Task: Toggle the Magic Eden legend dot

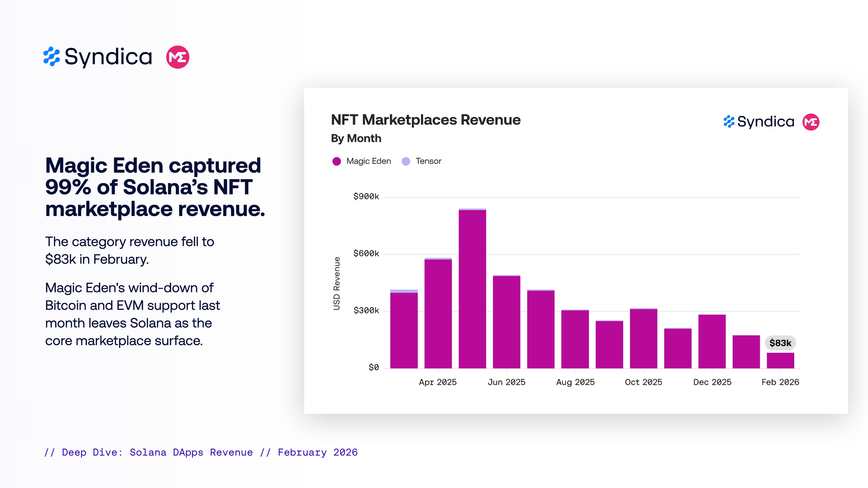Action: [336, 161]
